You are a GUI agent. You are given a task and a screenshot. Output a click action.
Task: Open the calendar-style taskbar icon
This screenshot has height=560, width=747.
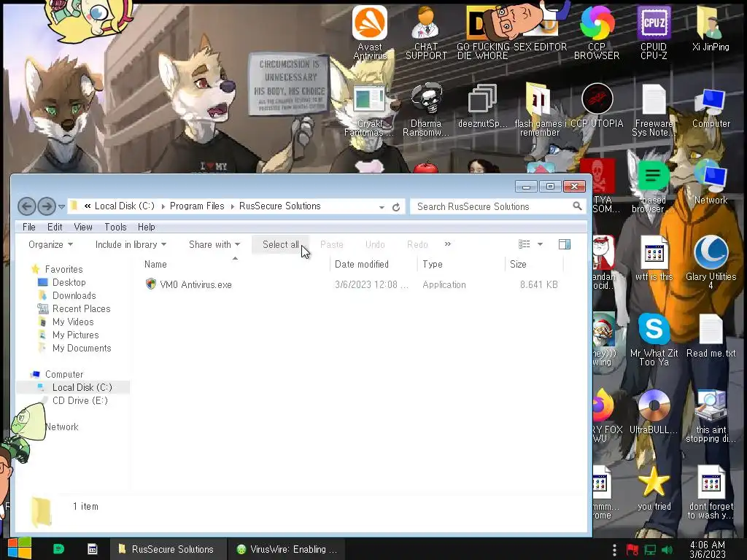tap(93, 549)
